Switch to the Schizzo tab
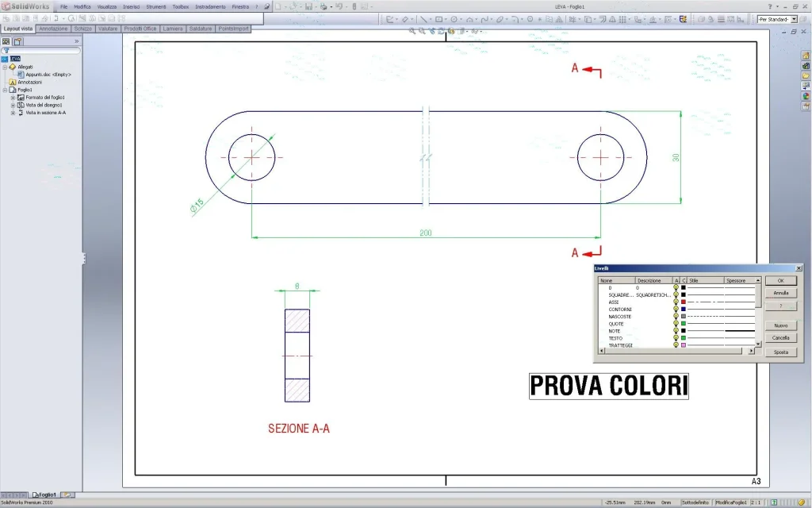The image size is (812, 508). click(82, 29)
